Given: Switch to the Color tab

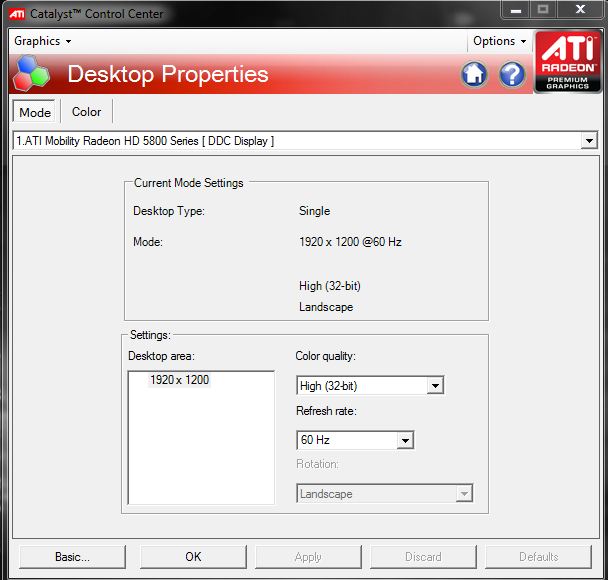Looking at the screenshot, I should pyautogui.click(x=86, y=112).
